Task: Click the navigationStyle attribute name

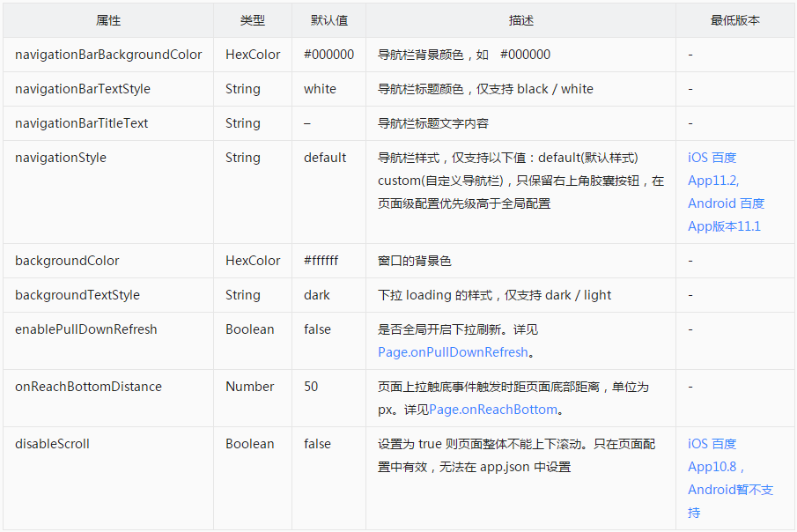Action: [x=61, y=158]
